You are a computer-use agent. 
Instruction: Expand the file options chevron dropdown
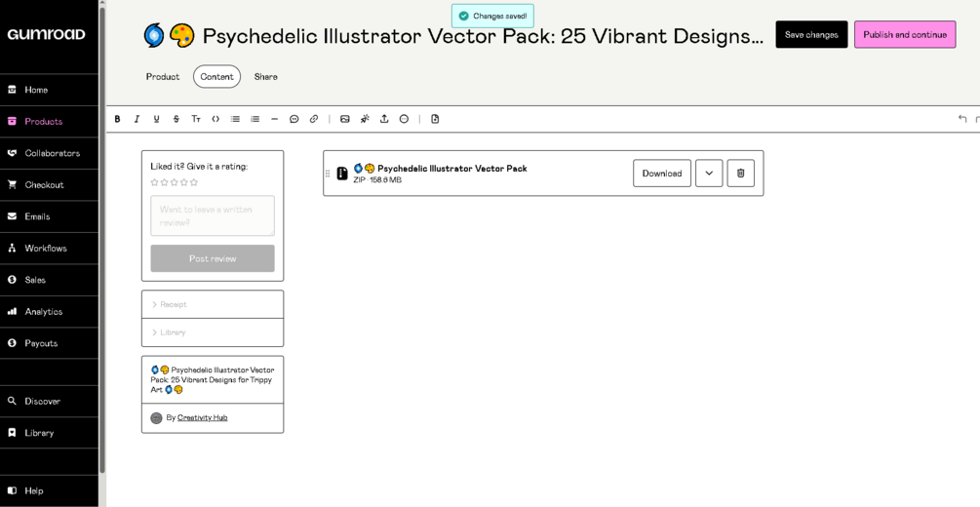point(709,174)
